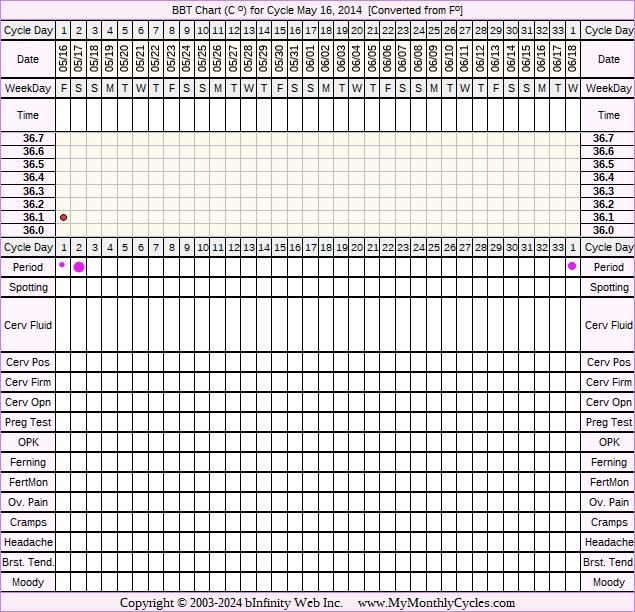Click the red temperature dot at 36.1
This screenshot has width=635, height=612.
(x=63, y=217)
